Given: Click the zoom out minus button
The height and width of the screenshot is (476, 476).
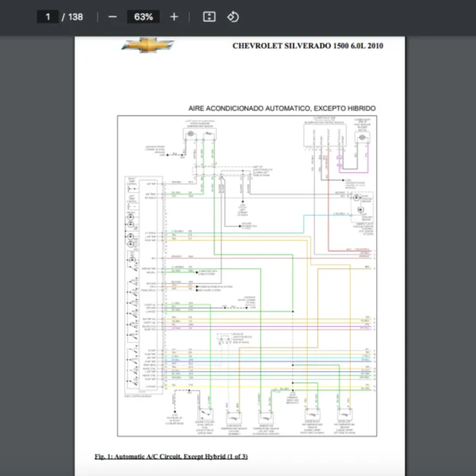Looking at the screenshot, I should (x=113, y=17).
